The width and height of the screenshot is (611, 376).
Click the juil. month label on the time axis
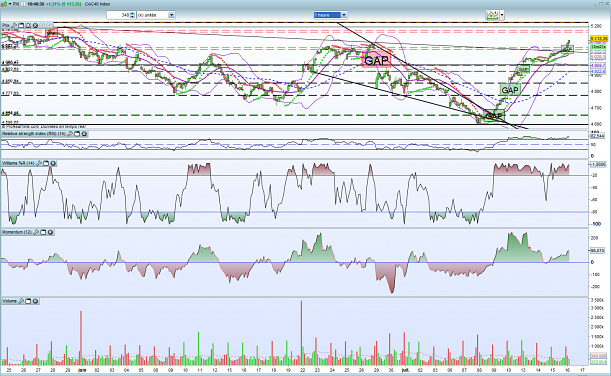pyautogui.click(x=406, y=370)
